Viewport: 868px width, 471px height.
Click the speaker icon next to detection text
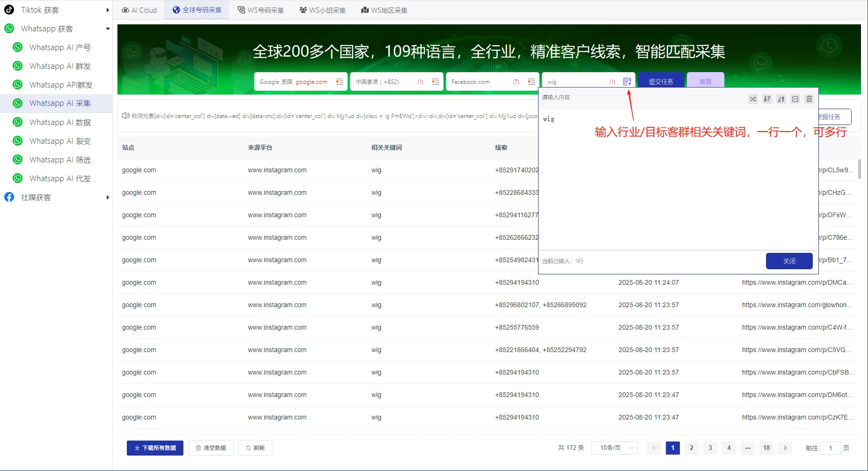(125, 116)
